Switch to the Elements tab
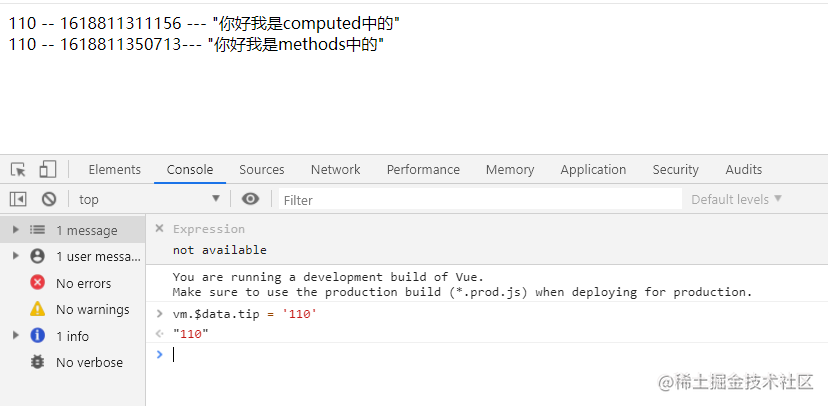This screenshot has width=828, height=406. (115, 169)
